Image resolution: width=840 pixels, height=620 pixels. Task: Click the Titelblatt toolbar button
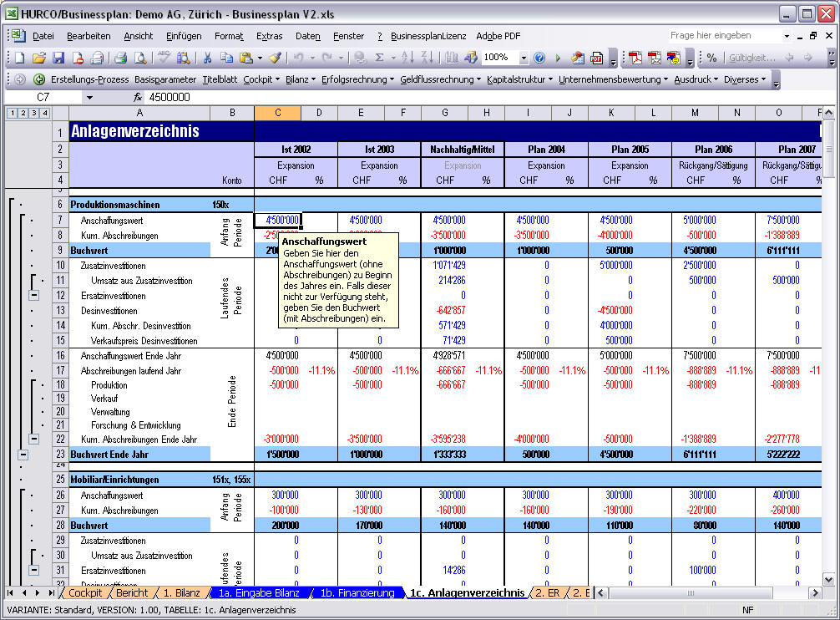pos(220,79)
